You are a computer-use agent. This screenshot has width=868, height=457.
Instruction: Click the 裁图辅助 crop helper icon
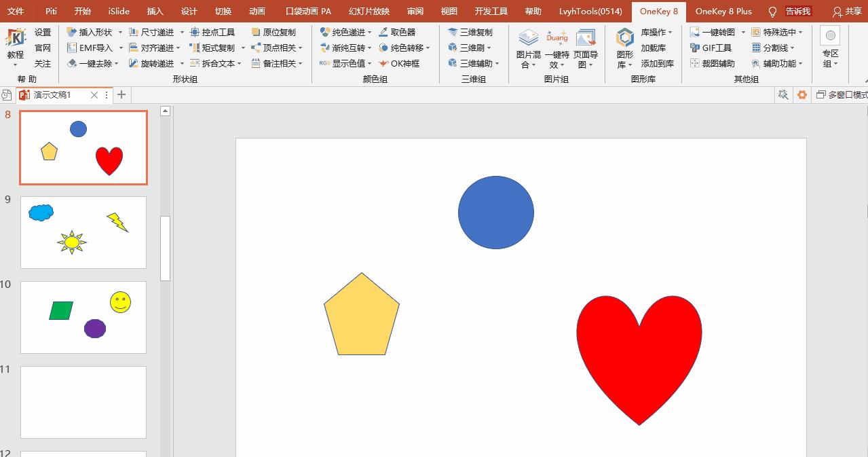[x=695, y=63]
